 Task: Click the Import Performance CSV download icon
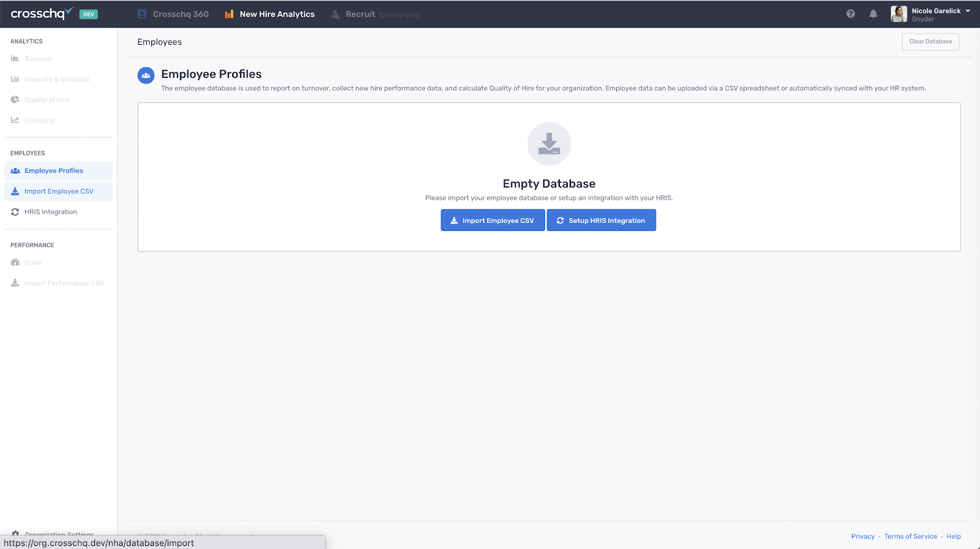pyautogui.click(x=15, y=283)
